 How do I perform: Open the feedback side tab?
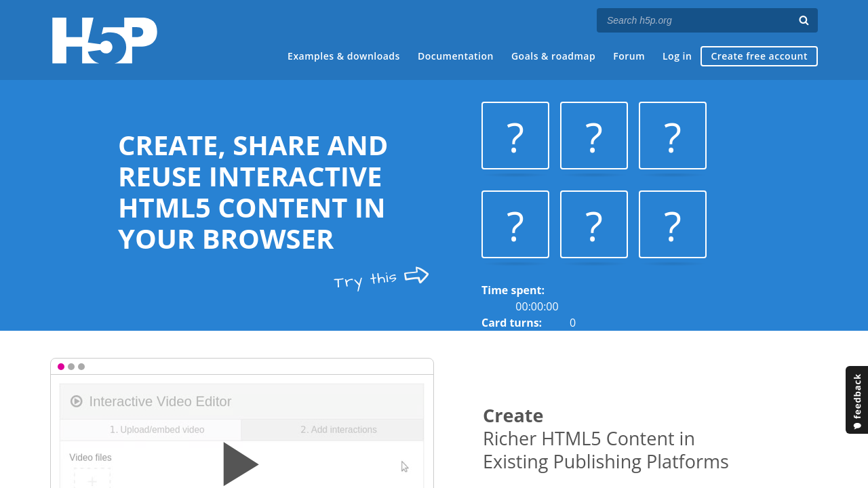pos(856,400)
